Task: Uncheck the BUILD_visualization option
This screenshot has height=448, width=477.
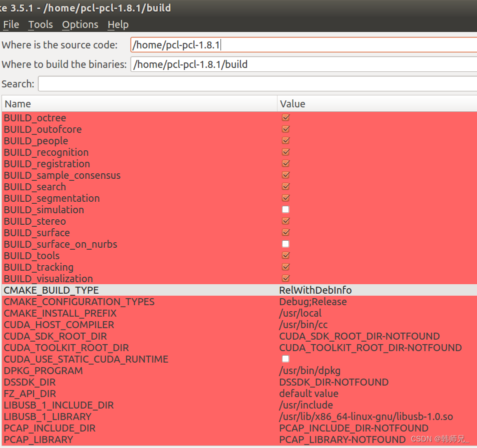Action: point(285,278)
